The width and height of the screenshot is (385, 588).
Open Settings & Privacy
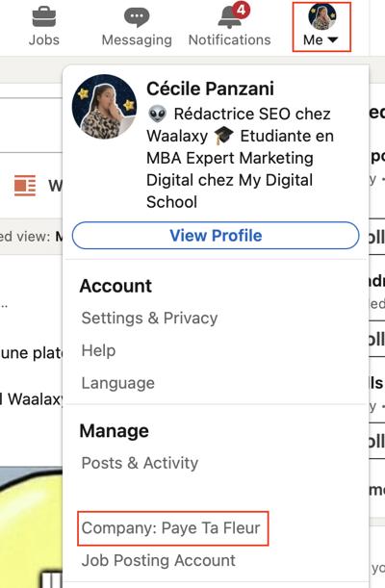[x=149, y=318]
